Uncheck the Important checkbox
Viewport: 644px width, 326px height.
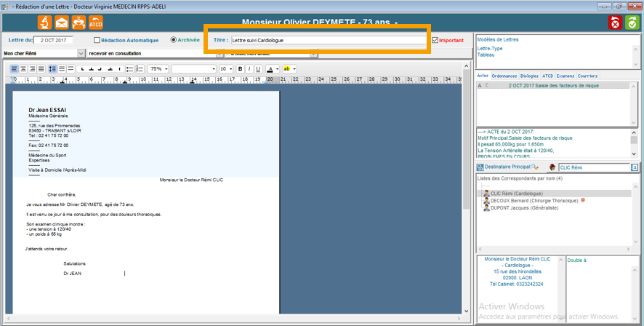pyautogui.click(x=435, y=40)
